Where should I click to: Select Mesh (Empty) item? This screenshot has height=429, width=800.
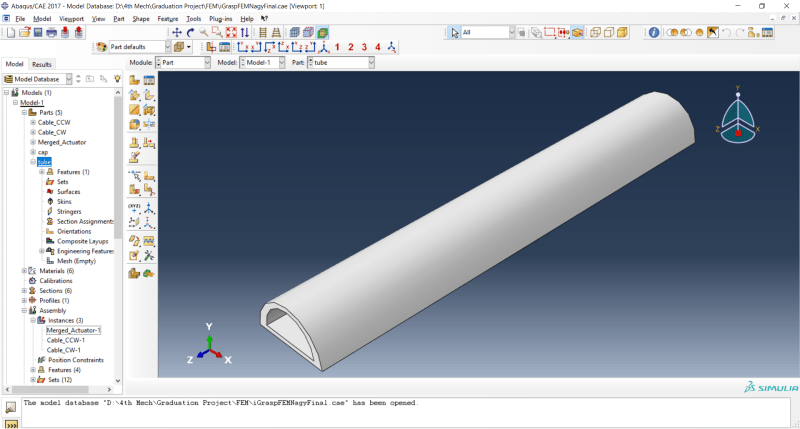coord(77,261)
